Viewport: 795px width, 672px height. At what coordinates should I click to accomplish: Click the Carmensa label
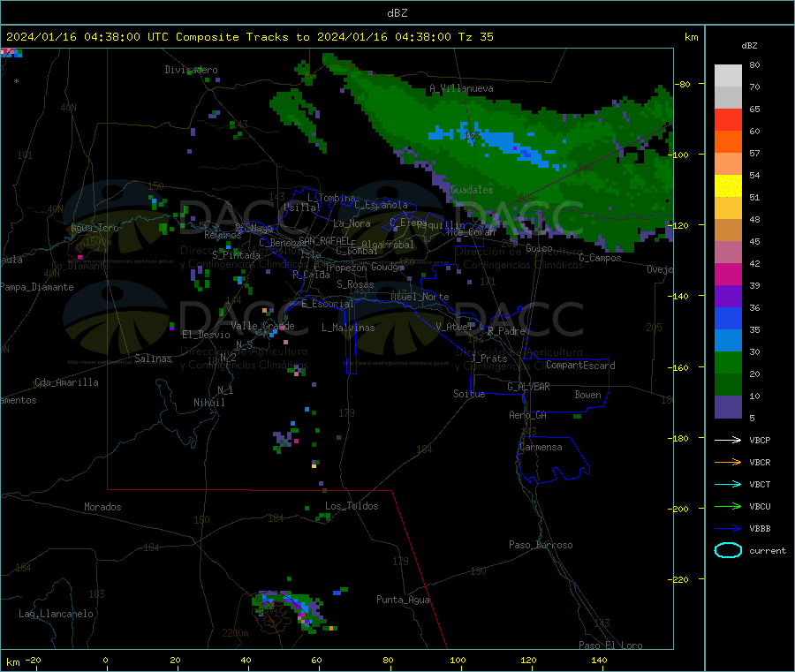pos(541,447)
